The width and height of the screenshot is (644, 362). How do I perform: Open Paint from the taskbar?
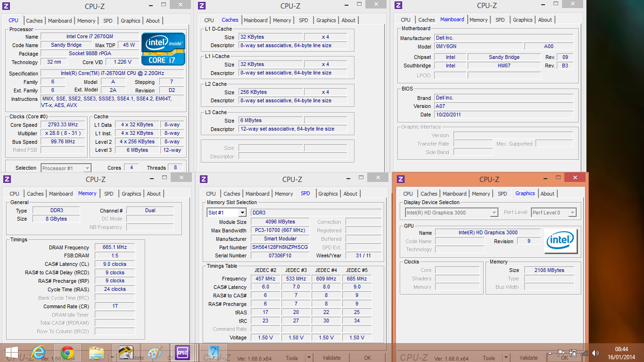tap(155, 353)
